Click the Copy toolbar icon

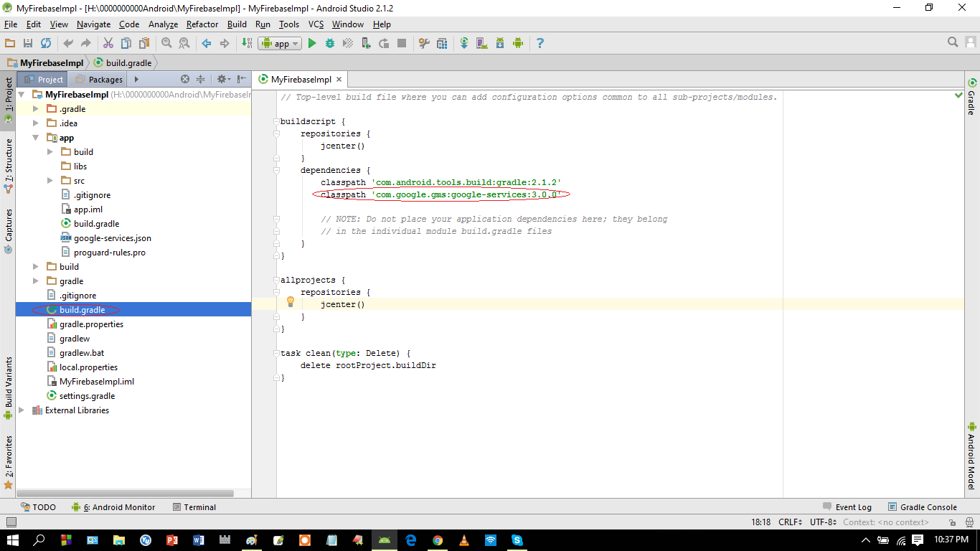coord(126,44)
